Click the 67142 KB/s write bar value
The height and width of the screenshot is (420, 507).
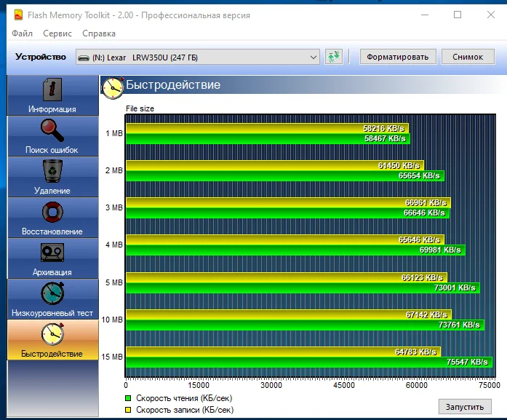(x=426, y=315)
